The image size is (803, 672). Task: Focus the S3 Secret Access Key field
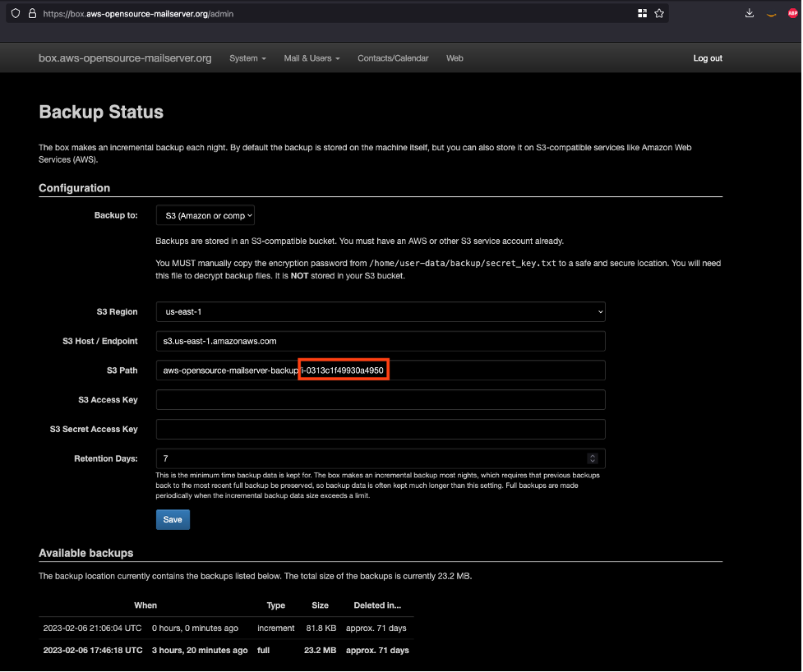[x=380, y=429]
